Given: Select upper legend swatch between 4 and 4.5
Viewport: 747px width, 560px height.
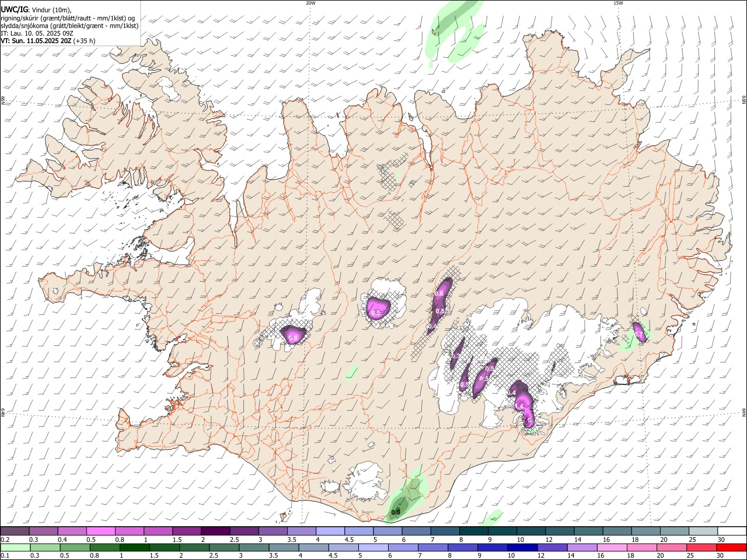Looking at the screenshot, I should 330,531.
